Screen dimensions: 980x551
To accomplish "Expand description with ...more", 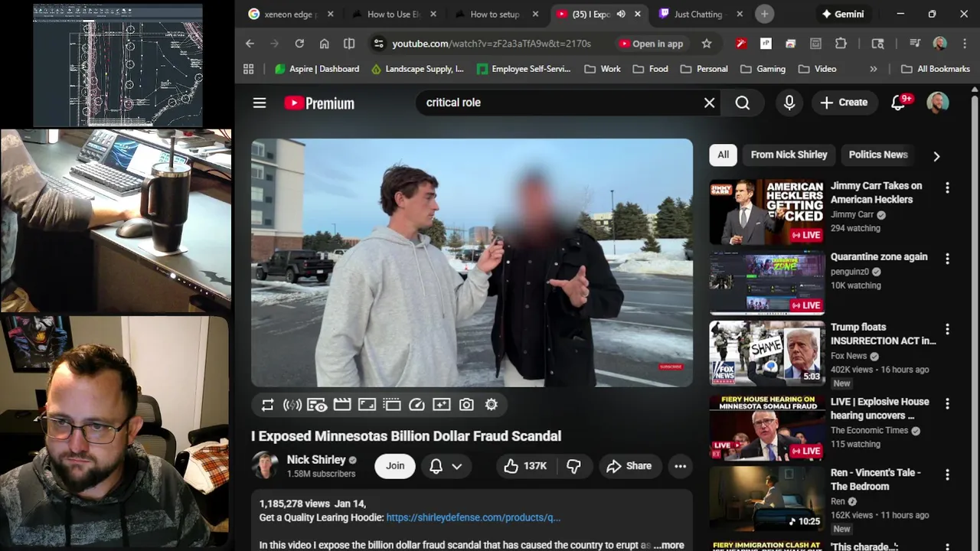I will pos(668,545).
